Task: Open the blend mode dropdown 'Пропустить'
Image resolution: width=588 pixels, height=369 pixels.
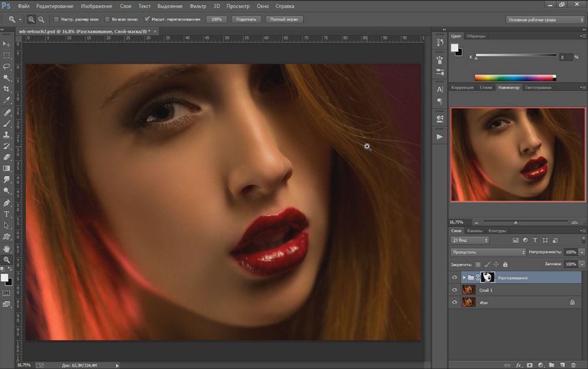Action: click(488, 252)
